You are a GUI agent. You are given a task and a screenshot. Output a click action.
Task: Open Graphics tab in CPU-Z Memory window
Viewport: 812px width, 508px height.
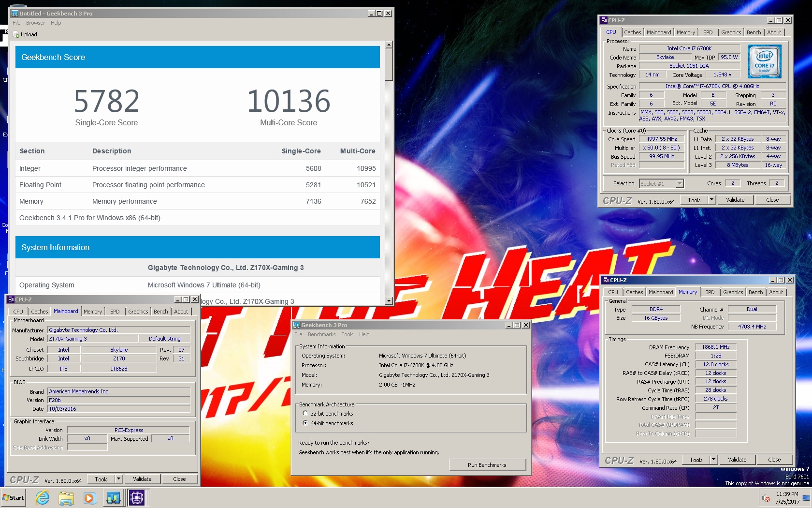point(733,292)
